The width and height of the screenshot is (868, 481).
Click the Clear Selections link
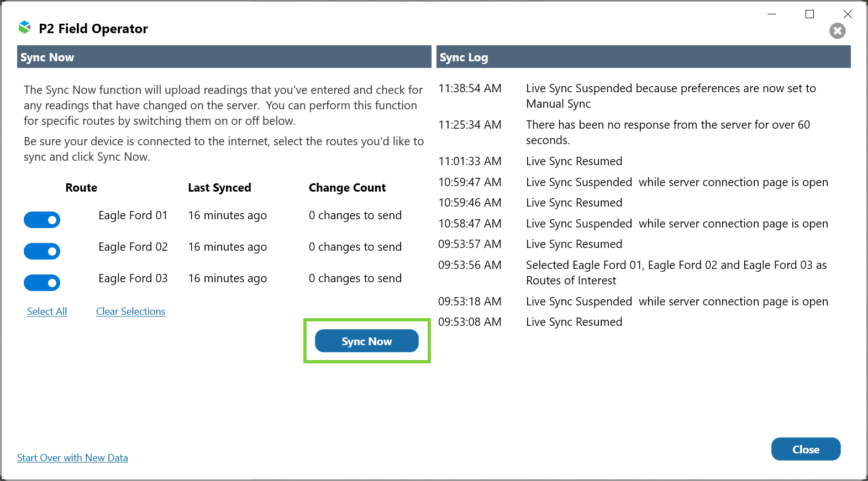[x=130, y=311]
